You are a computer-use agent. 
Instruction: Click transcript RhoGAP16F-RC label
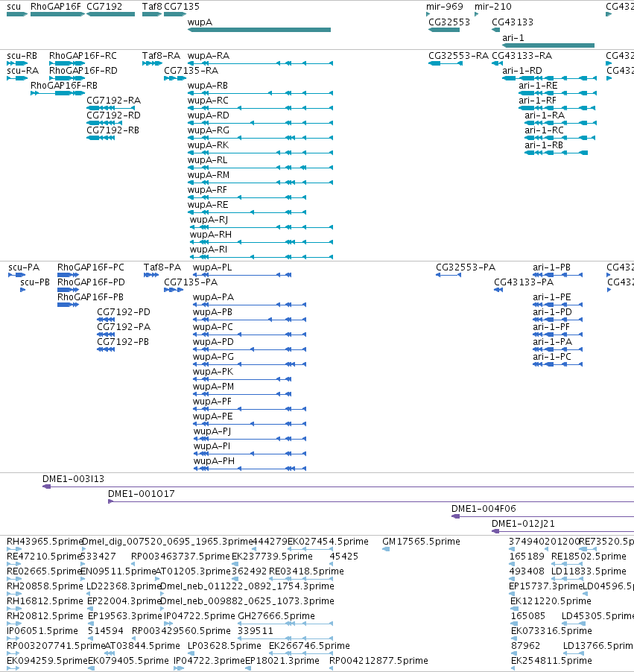tap(83, 56)
